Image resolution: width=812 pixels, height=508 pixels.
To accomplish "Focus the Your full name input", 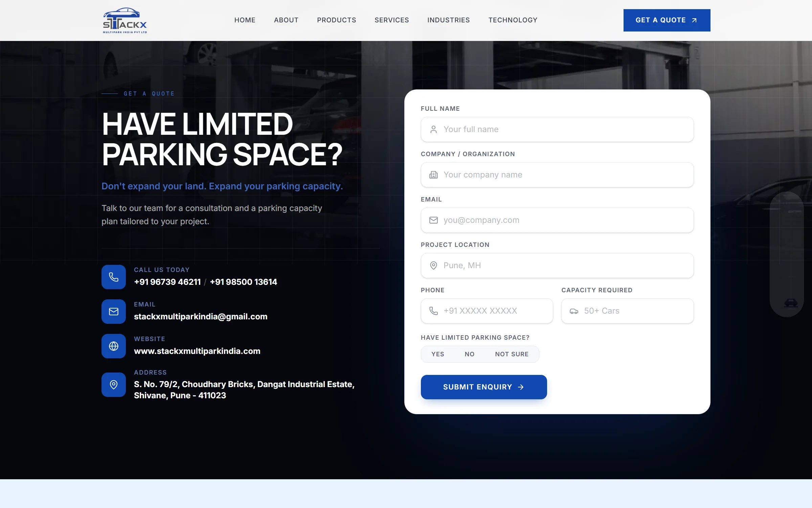I will 557,129.
